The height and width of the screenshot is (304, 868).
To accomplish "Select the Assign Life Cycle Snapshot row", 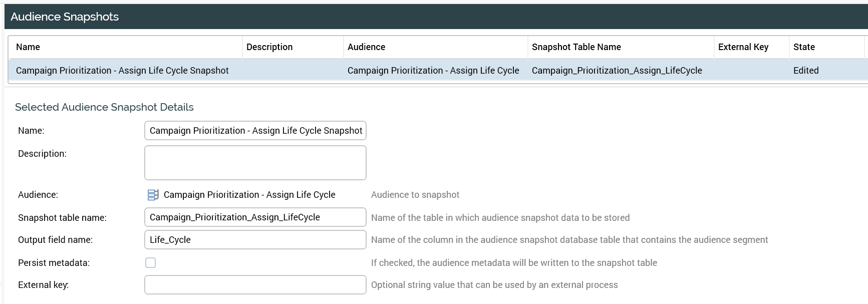I will point(122,71).
